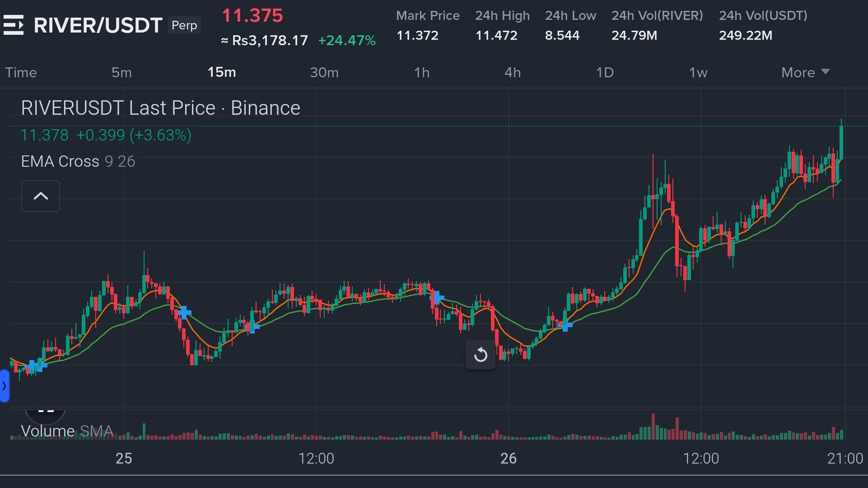The image size is (868, 488).
Task: Click the Volume SMA indicator label
Action: pyautogui.click(x=67, y=431)
